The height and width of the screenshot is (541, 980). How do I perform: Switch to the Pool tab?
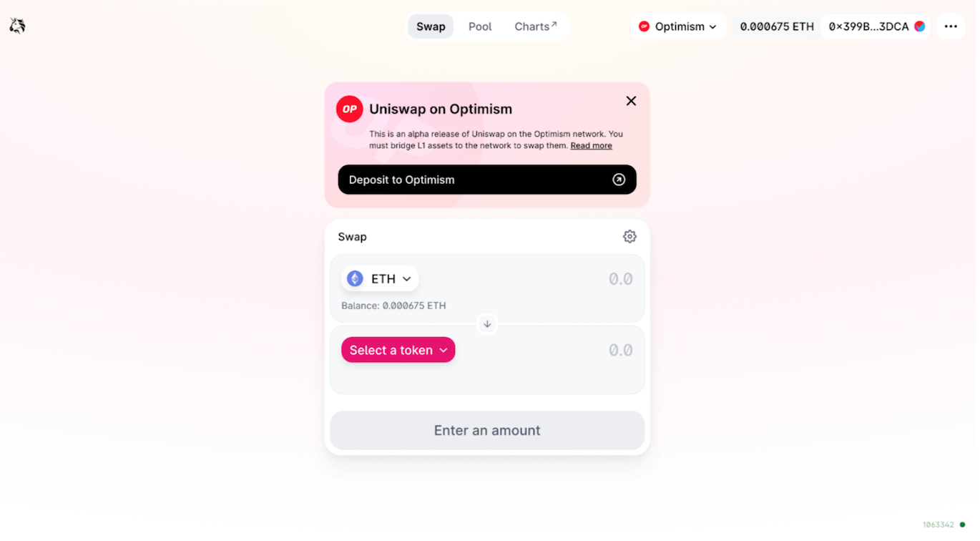pos(480,26)
